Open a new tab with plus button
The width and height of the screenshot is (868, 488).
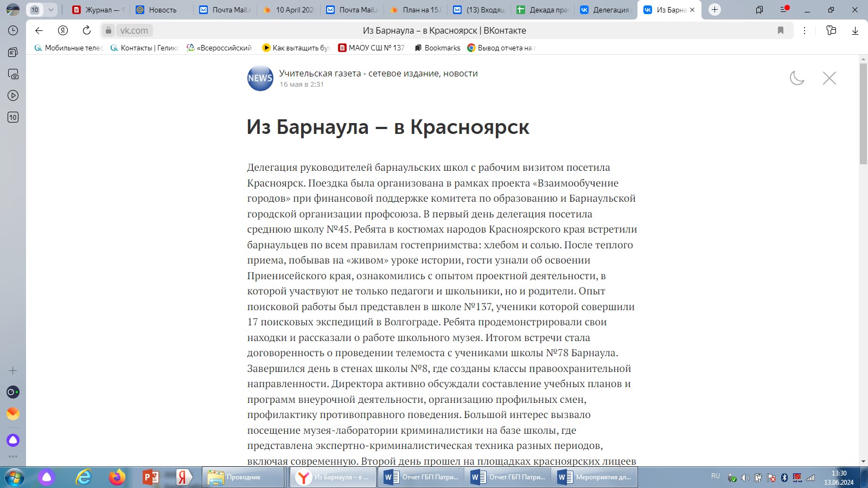[x=714, y=10]
